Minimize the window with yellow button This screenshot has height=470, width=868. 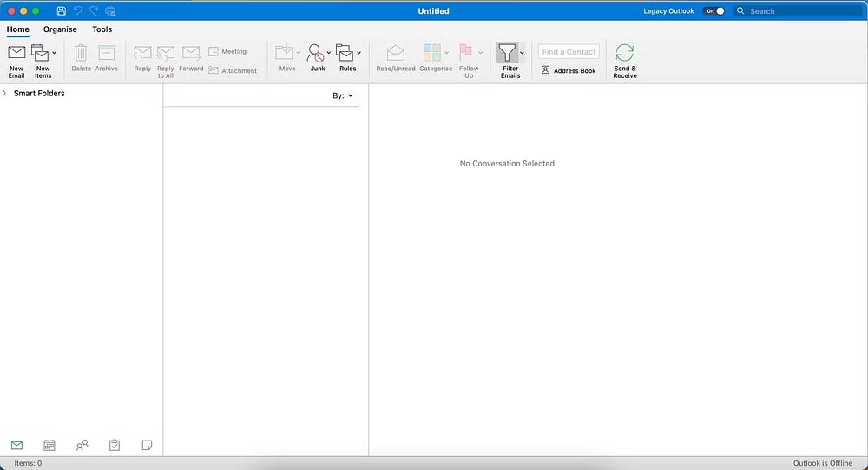pyautogui.click(x=23, y=11)
